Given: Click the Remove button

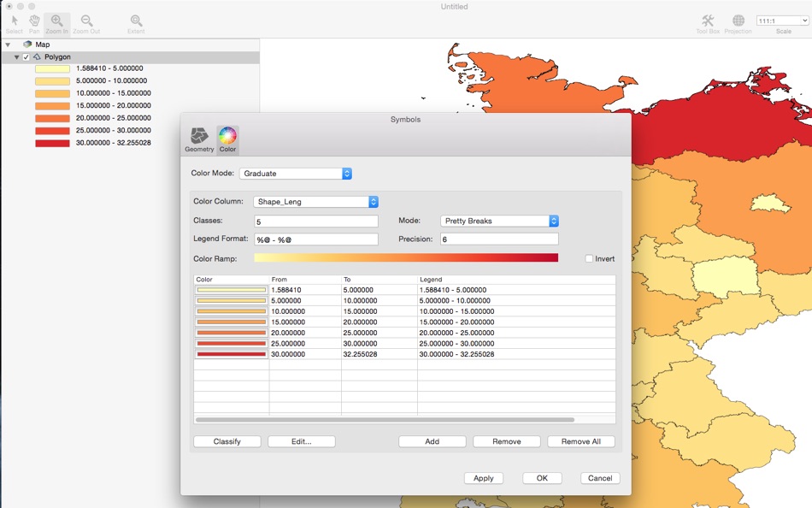Looking at the screenshot, I should point(507,441).
